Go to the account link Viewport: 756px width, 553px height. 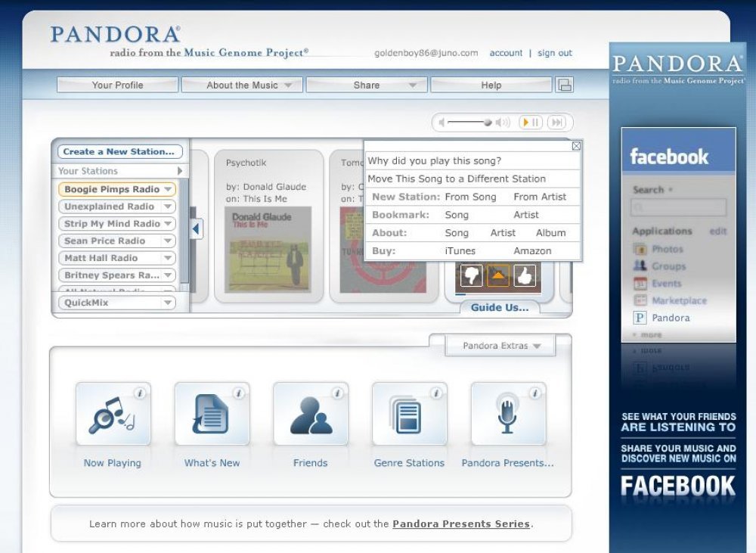tap(506, 53)
